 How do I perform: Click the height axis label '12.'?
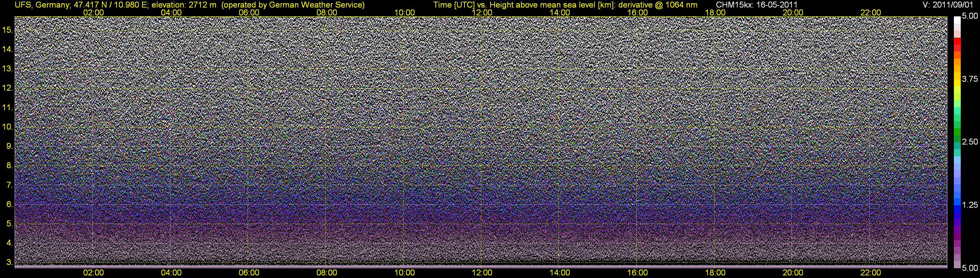point(8,88)
